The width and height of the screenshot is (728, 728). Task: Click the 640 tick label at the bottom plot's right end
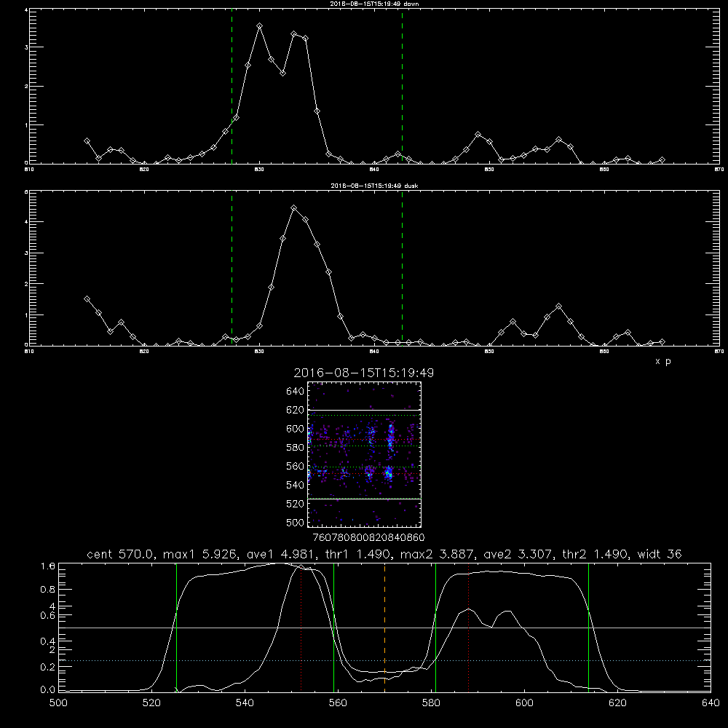click(x=711, y=703)
